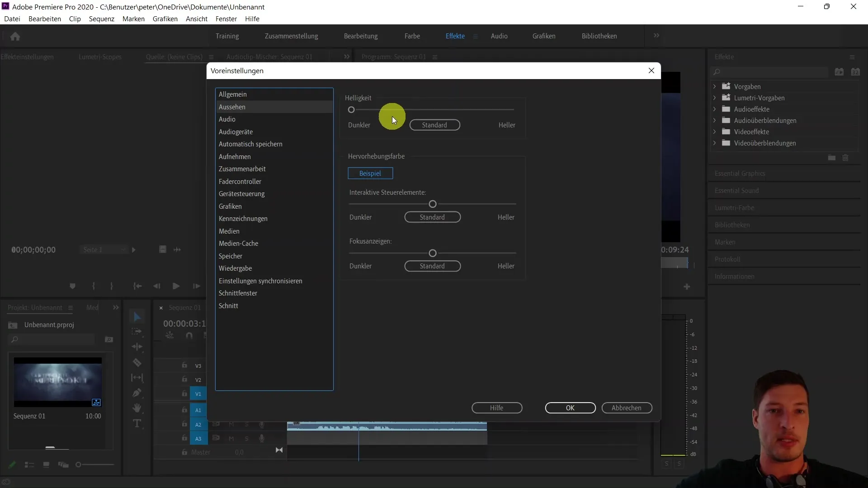Open the Program monitor button editor plus
Screen dimensions: 868x488
(x=687, y=286)
